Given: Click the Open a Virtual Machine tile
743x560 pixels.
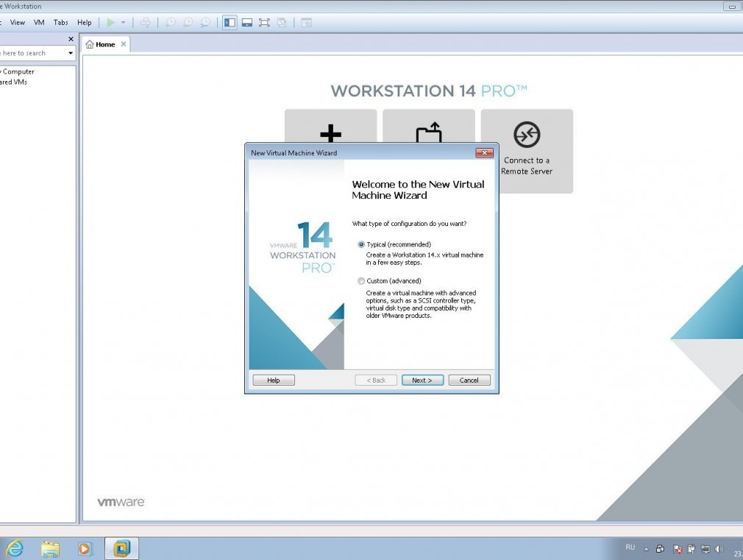Looking at the screenshot, I should [x=429, y=126].
